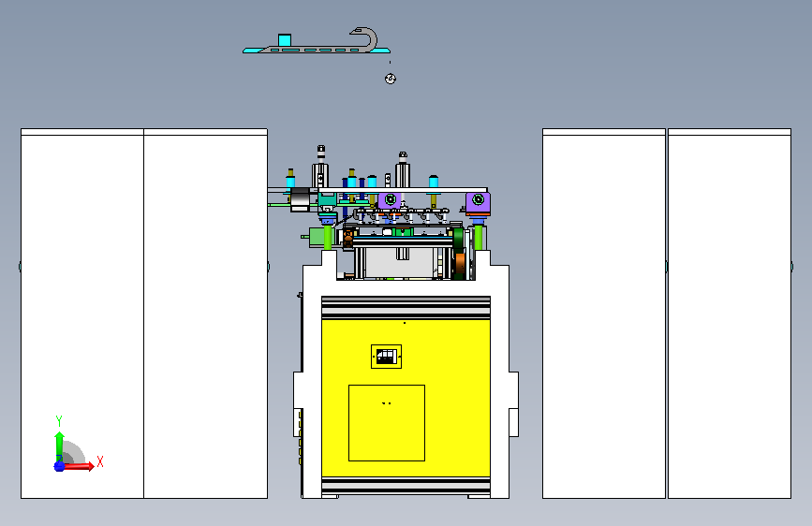This screenshot has height=526, width=812.
Task: Select the square access door on yellow panel
Action: click(387, 423)
